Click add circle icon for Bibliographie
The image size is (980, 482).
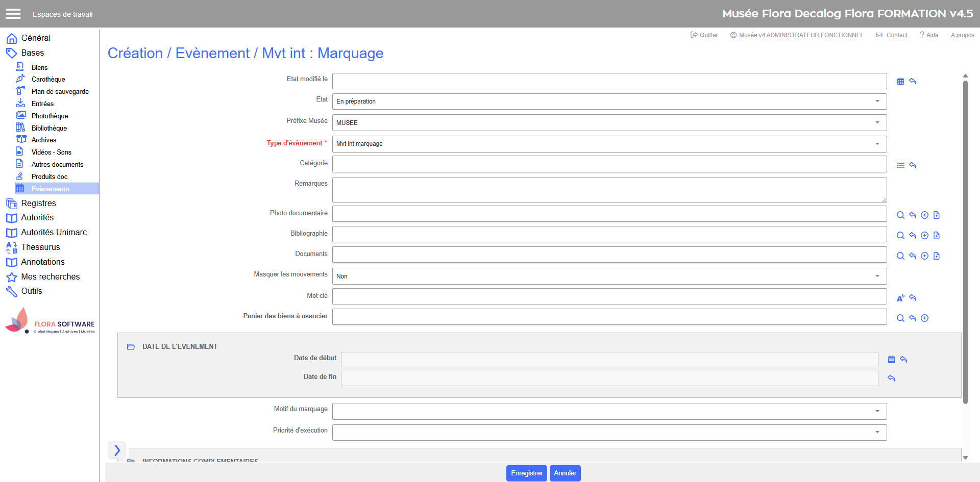[x=924, y=236]
